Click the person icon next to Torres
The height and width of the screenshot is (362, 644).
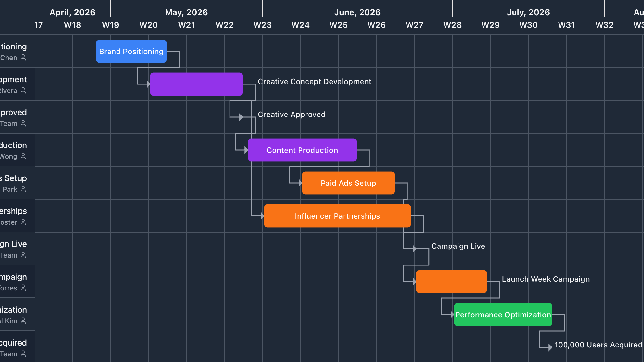(22, 288)
